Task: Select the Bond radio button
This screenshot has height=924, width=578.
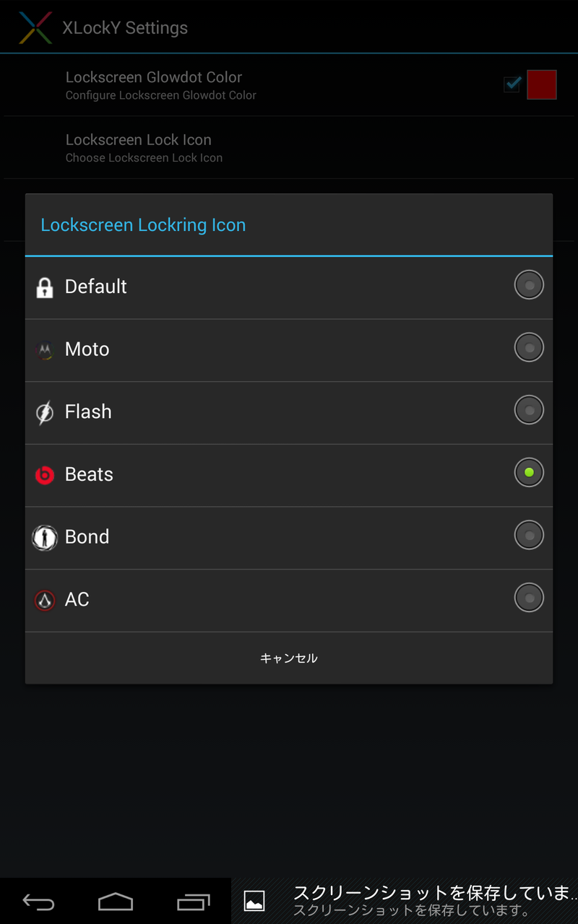Action: [529, 536]
